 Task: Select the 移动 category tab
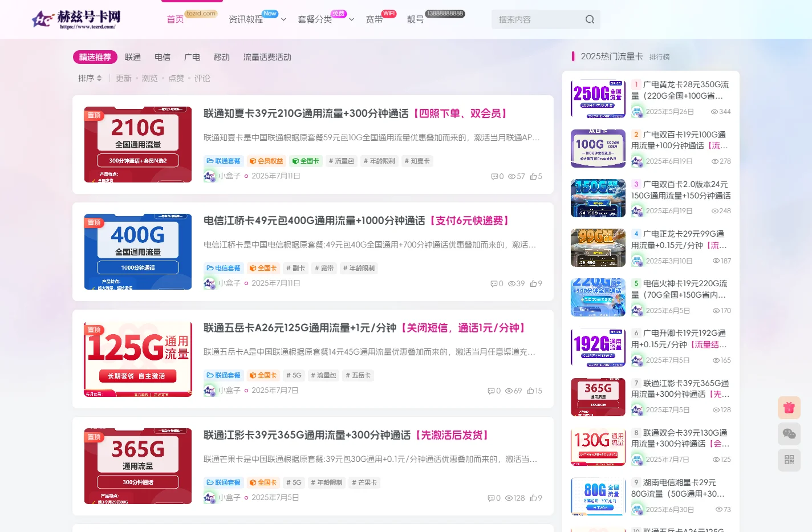click(x=222, y=57)
